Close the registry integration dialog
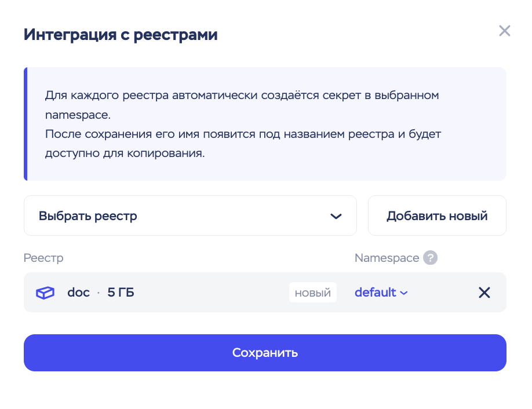This screenshot has width=532, height=409. tap(505, 31)
